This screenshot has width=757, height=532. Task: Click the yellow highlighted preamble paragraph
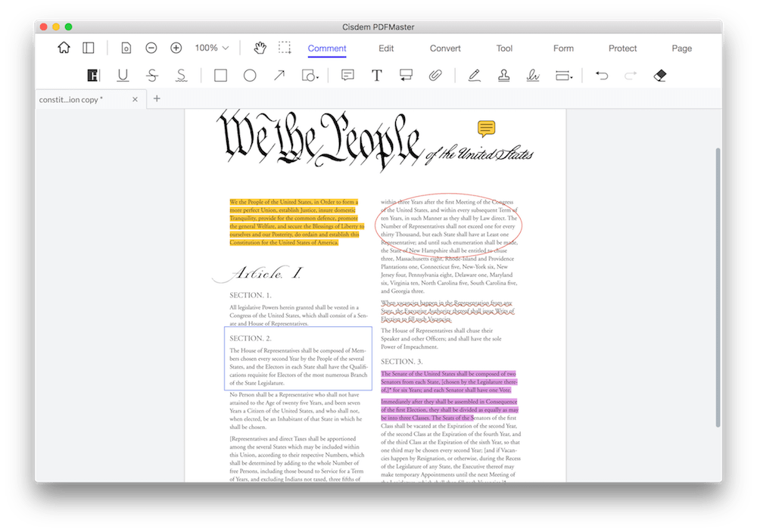[297, 222]
